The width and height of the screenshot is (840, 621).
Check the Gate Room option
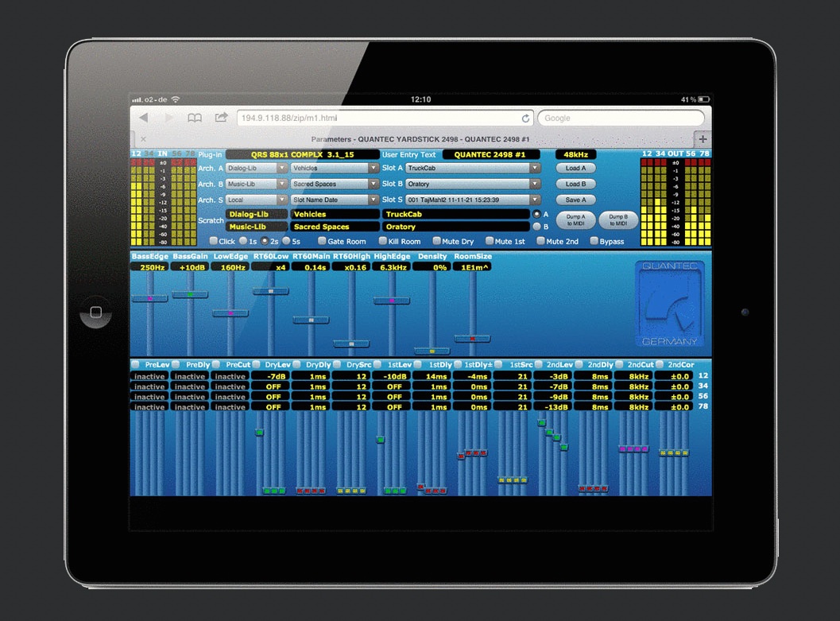pyautogui.click(x=322, y=241)
